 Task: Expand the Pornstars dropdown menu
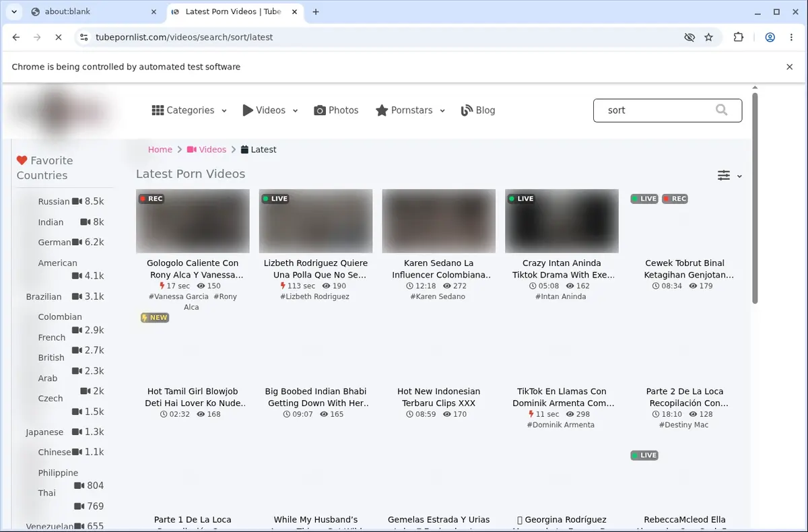[x=442, y=111]
